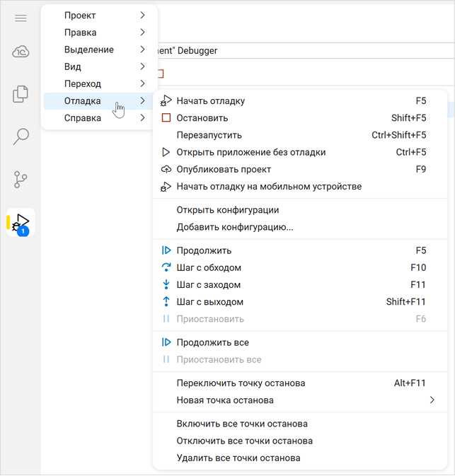455x476 pixels.
Task: Click Шаг с обходом step over
Action: point(209,268)
